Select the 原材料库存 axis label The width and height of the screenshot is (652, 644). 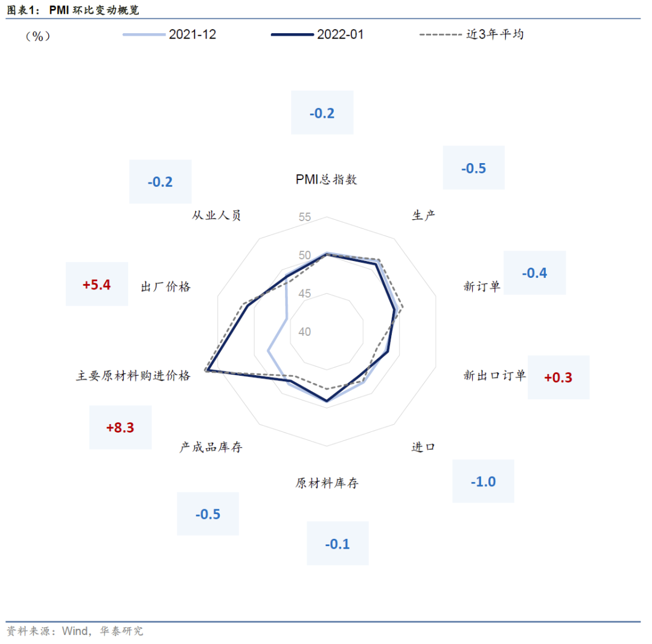327,483
